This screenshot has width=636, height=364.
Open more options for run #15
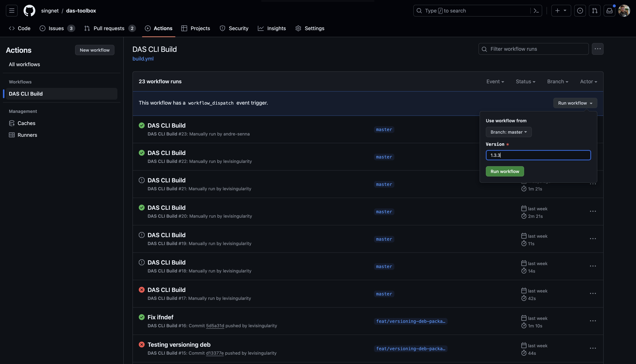pos(593,349)
